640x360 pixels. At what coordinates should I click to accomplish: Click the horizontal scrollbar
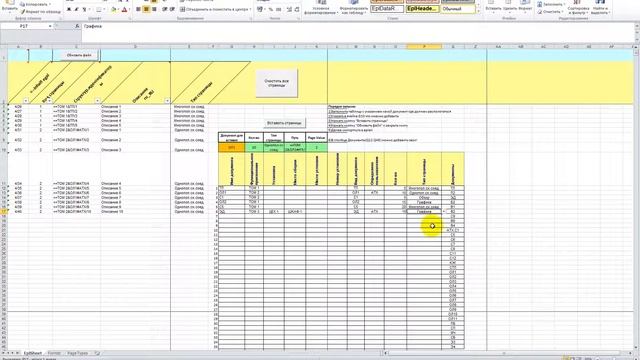click(x=508, y=353)
